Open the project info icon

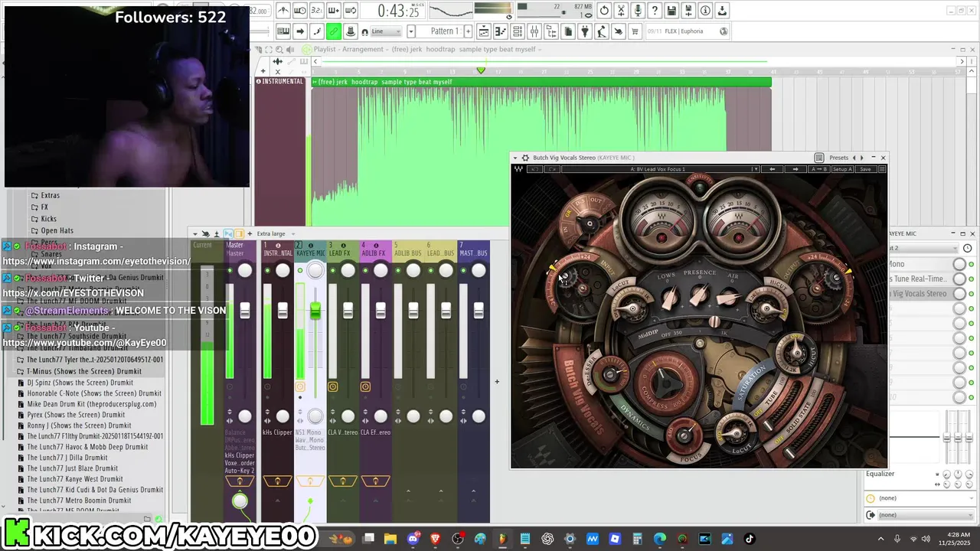[x=705, y=11]
